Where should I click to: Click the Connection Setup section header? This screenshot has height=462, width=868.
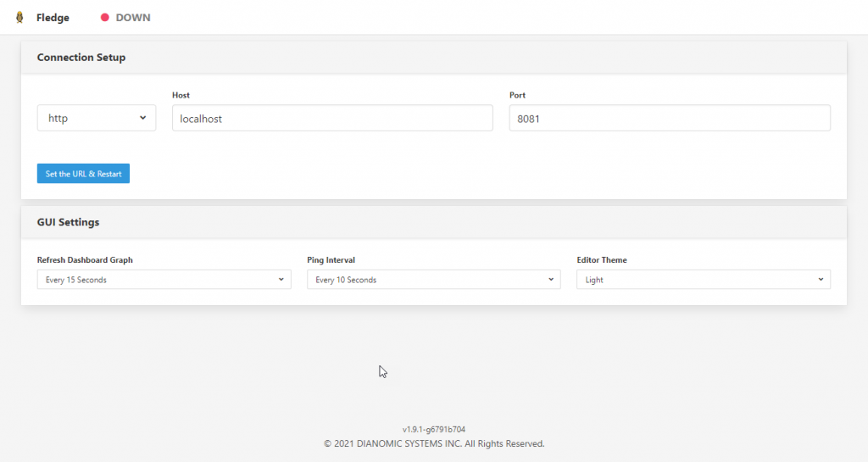(x=81, y=58)
